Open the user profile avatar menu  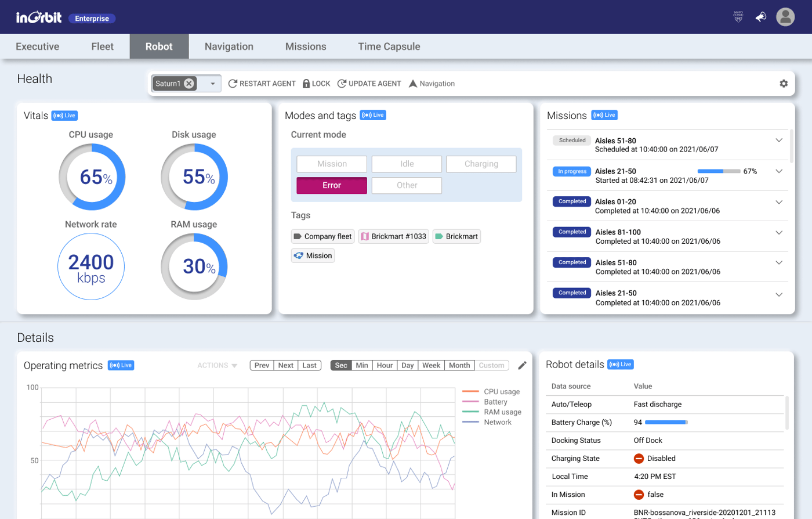(786, 17)
